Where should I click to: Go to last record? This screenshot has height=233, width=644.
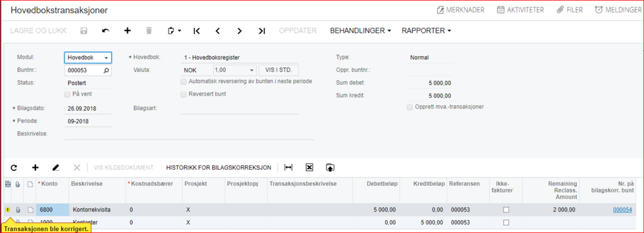(x=261, y=31)
